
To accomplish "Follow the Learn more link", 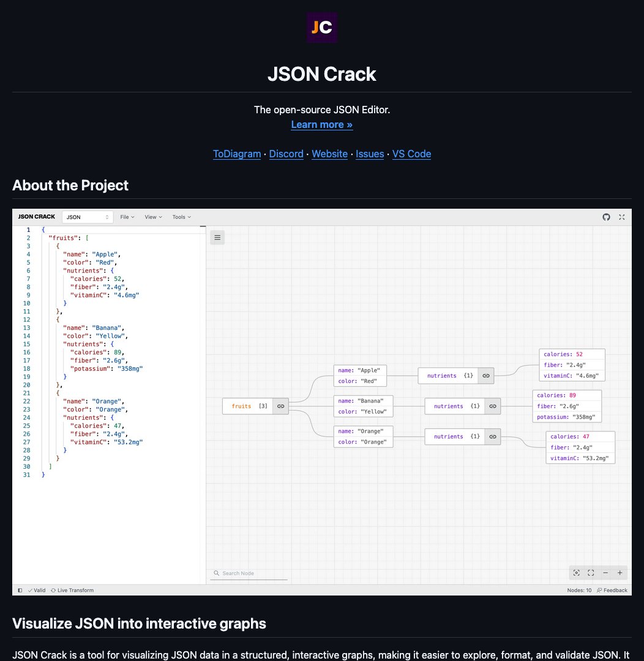I will tap(322, 125).
